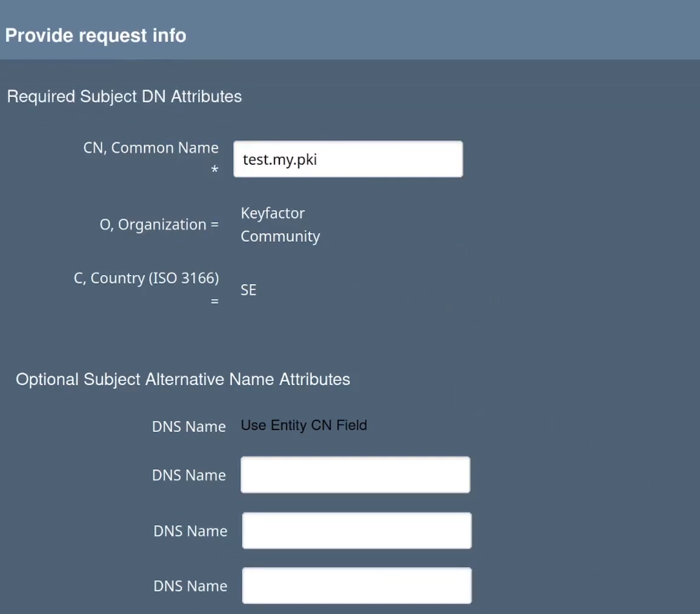Click the "SE" country value
Viewport: 700px width, 614px height.
[248, 290]
